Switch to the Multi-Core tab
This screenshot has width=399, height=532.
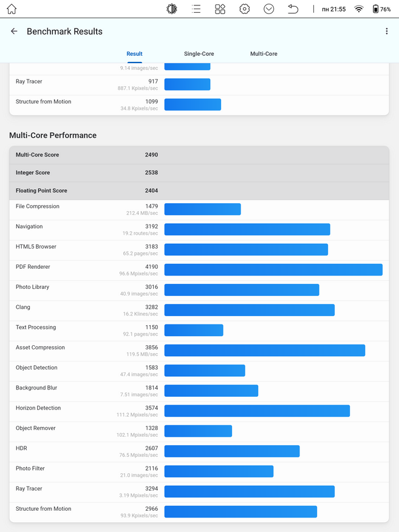coord(264,53)
